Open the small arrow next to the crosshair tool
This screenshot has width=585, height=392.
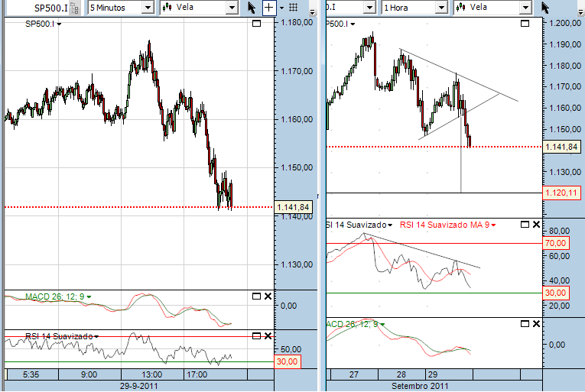point(281,8)
